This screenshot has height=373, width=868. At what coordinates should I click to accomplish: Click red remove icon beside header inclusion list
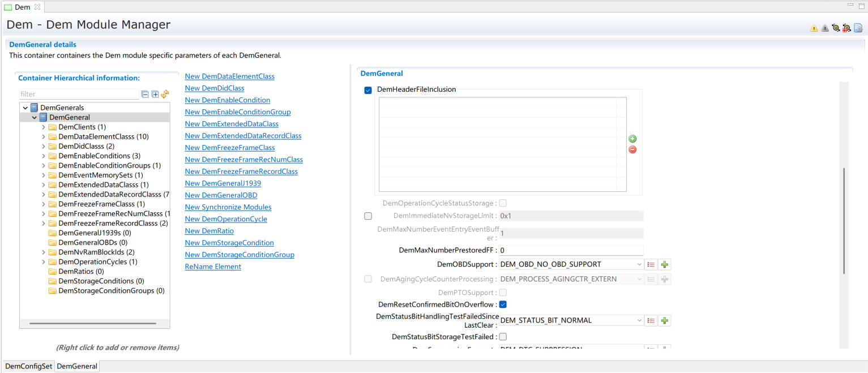[632, 149]
